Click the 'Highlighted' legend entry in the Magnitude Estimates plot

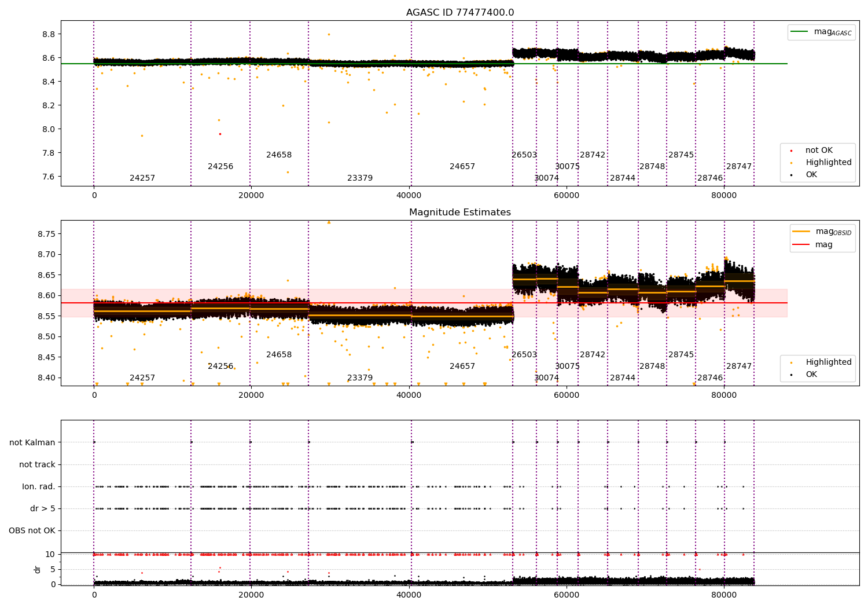(822, 362)
